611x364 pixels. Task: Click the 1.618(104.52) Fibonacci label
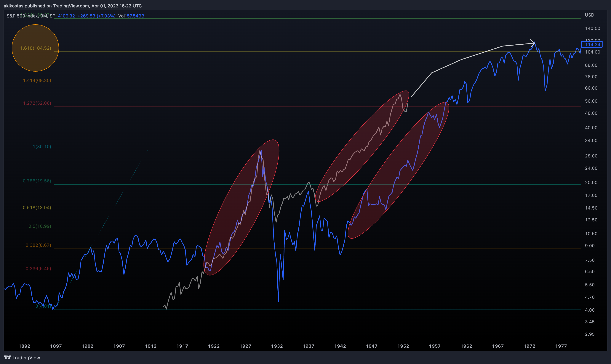pos(36,48)
